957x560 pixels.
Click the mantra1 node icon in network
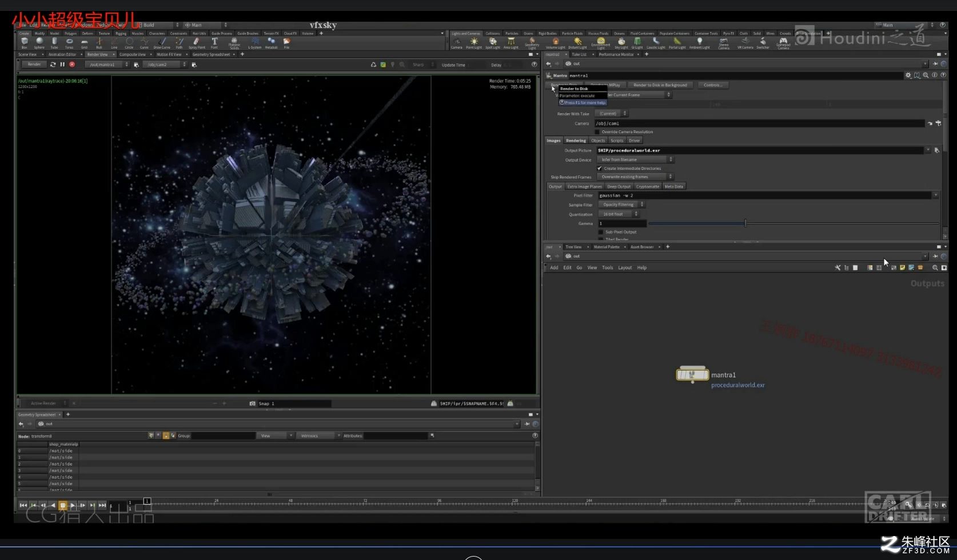(x=692, y=374)
